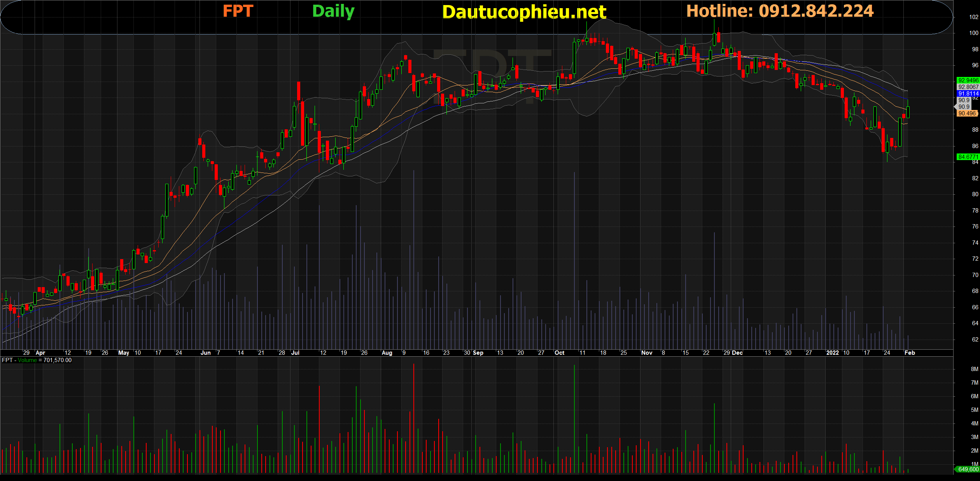The image size is (980, 481).
Task: Click the gray 92.8067 value label
Action: pyautogui.click(x=968, y=87)
